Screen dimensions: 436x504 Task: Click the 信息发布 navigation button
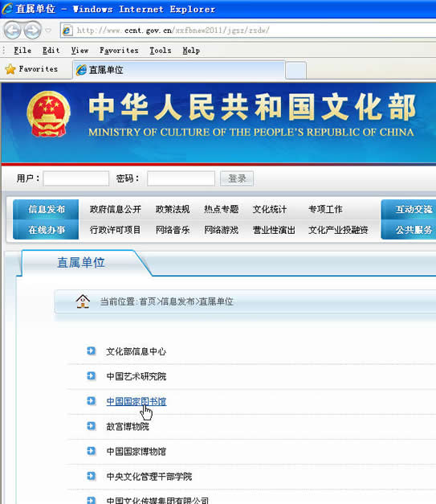(46, 209)
